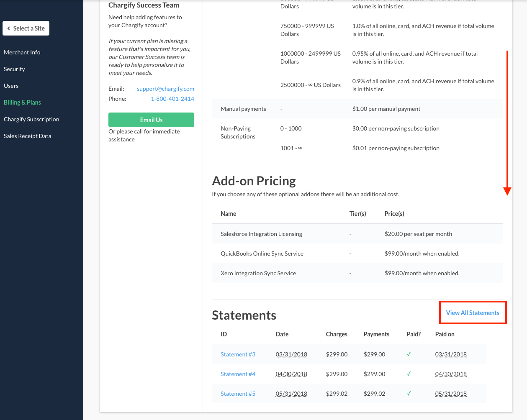Click the 03/31/2018 statement date
This screenshot has height=420, width=527.
291,354
